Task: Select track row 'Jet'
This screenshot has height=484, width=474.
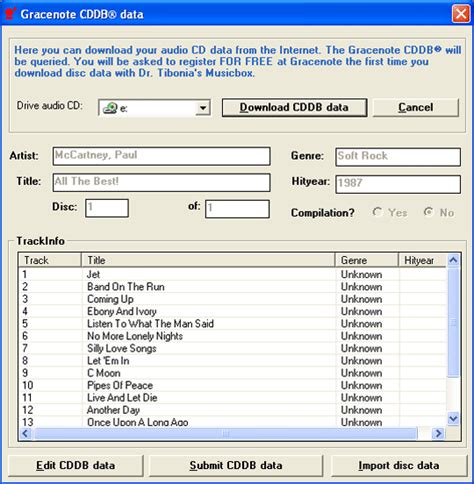Action: click(x=233, y=274)
